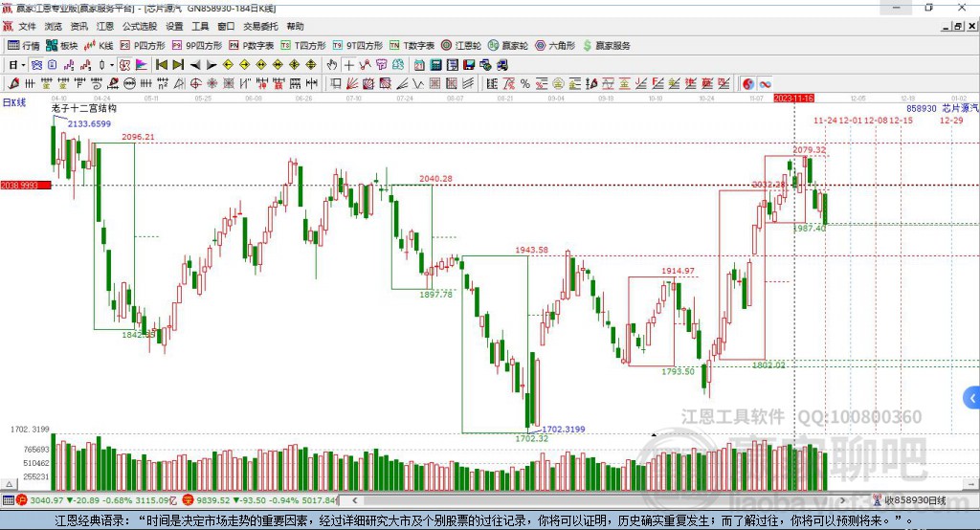
Task: Open the 交易委托 menu
Action: point(260,26)
